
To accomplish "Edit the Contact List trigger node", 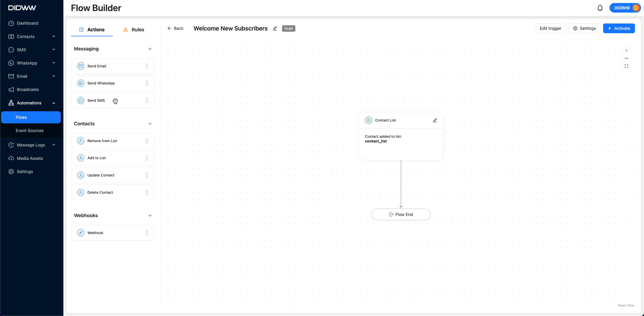I will [435, 120].
